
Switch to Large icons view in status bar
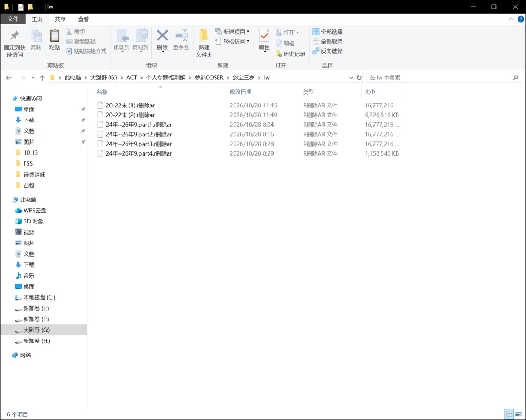(x=518, y=414)
